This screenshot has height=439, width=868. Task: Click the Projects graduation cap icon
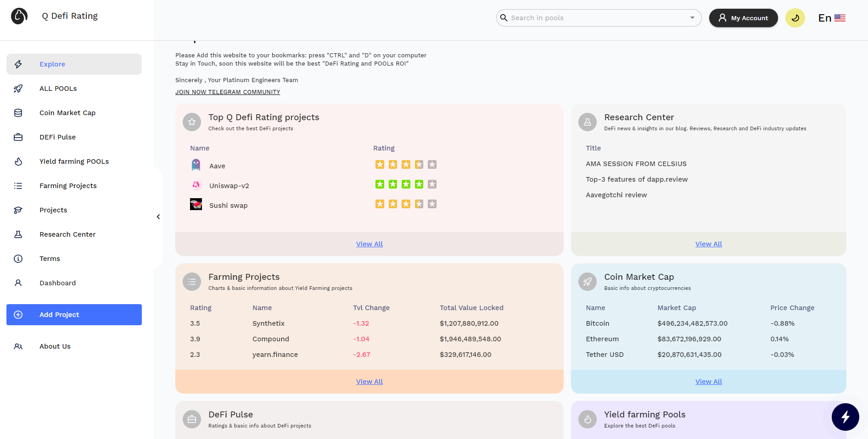click(18, 210)
